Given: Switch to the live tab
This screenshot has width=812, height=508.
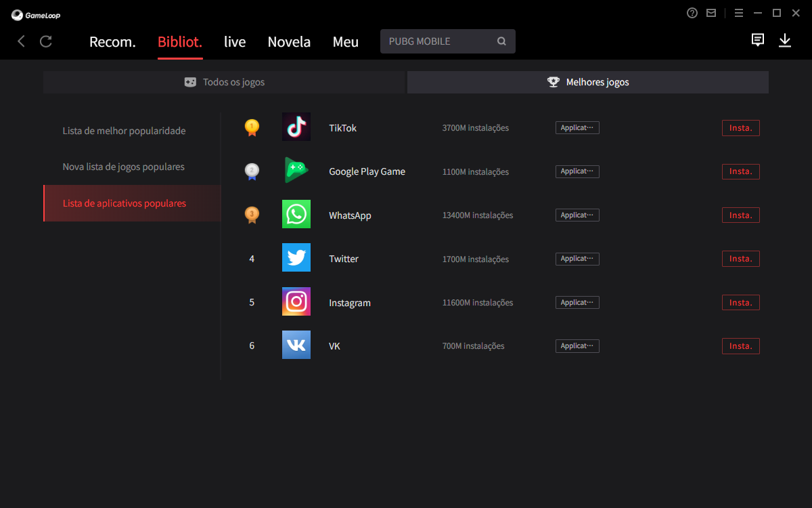Looking at the screenshot, I should 235,41.
